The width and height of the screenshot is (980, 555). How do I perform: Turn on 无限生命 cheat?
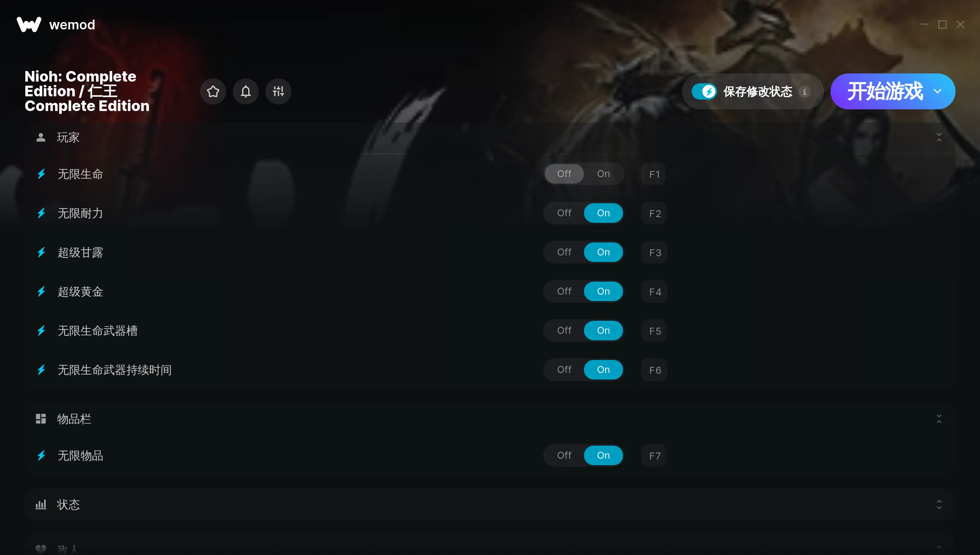tap(604, 174)
